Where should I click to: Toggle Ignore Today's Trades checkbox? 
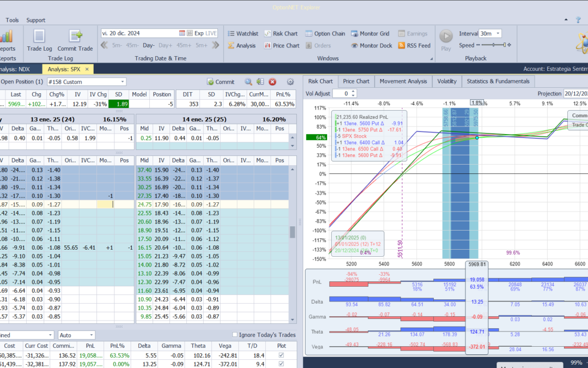(x=235, y=335)
